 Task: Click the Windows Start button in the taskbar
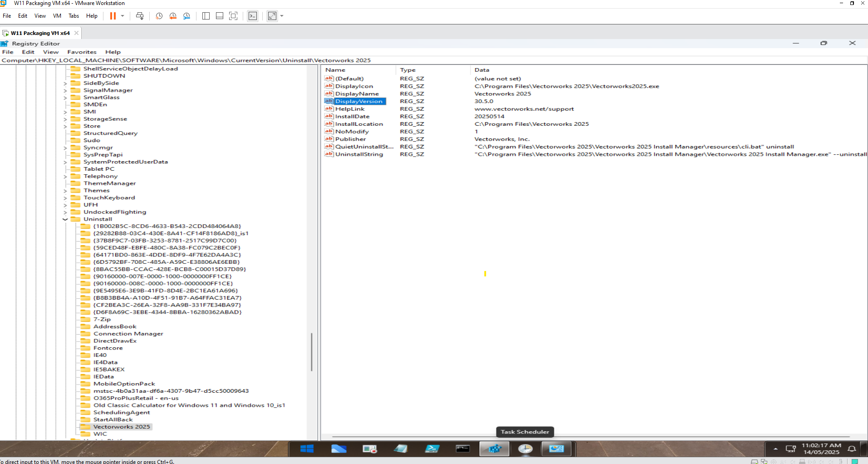pyautogui.click(x=307, y=449)
